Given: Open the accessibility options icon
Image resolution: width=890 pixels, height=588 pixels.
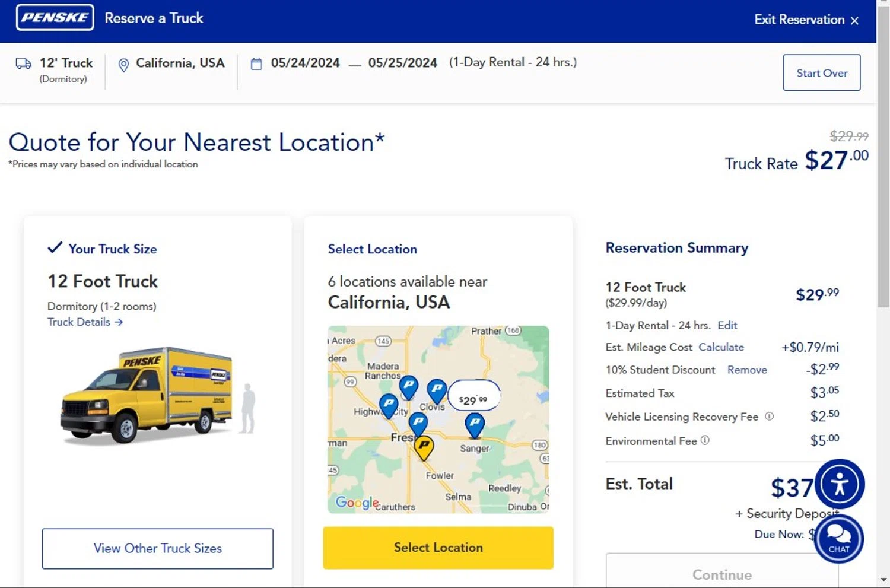Looking at the screenshot, I should [840, 484].
